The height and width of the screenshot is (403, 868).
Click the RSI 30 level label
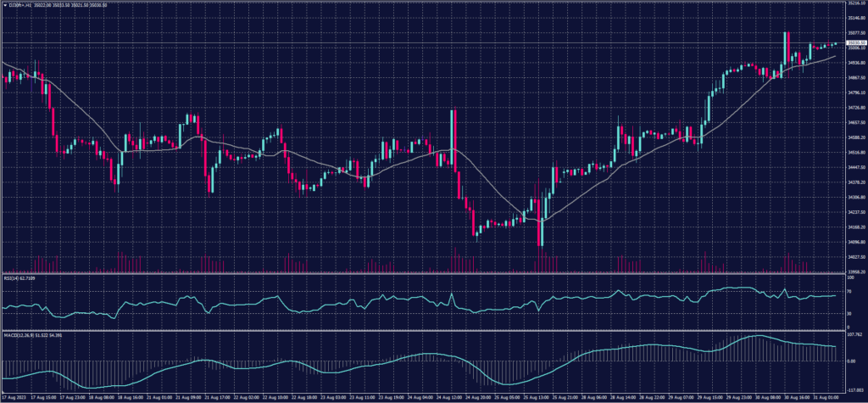[849, 314]
